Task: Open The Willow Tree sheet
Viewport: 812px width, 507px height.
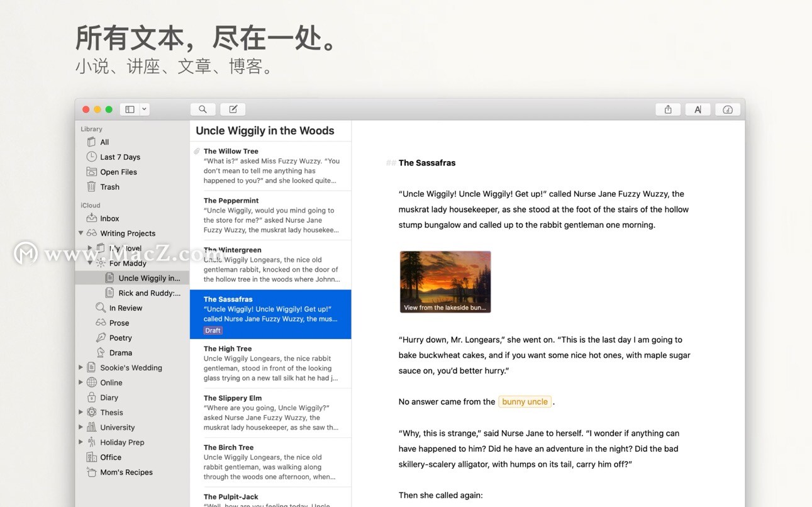Action: click(270, 165)
